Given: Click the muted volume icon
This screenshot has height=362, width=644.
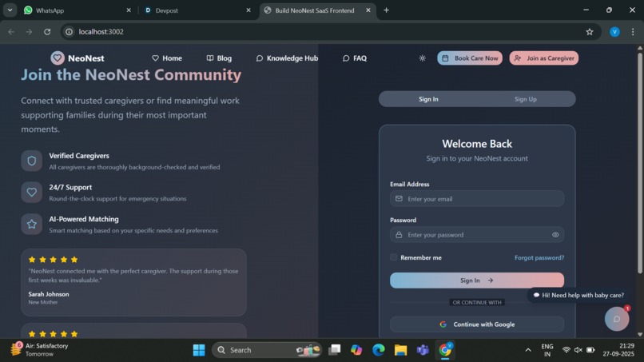Looking at the screenshot, I should pyautogui.click(x=578, y=350).
